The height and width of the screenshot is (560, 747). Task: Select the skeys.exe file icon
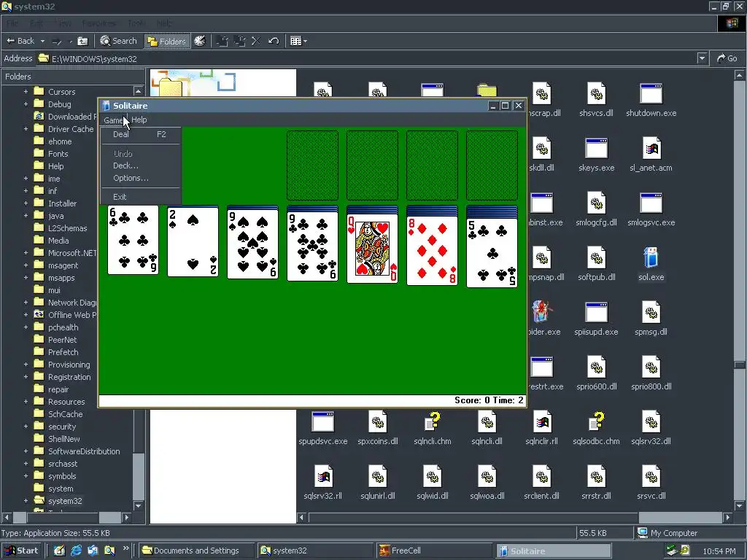(596, 148)
